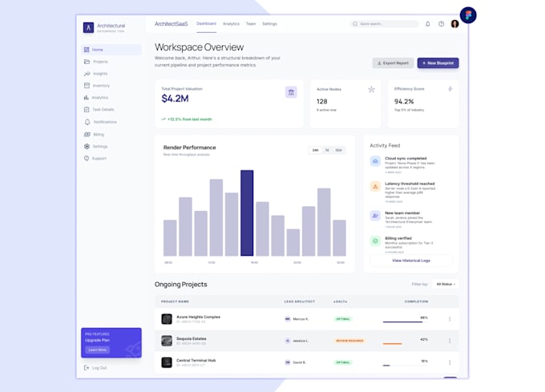The image size is (545, 392).
Task: Click the Analytics bar-chart icon in sidebar
Action: pyautogui.click(x=87, y=98)
